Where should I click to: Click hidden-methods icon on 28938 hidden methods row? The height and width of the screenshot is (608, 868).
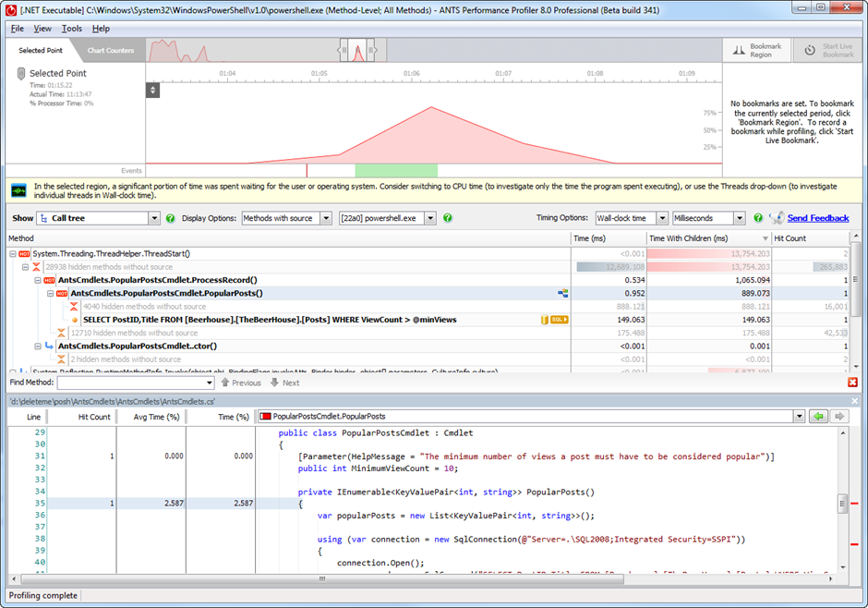click(x=36, y=267)
